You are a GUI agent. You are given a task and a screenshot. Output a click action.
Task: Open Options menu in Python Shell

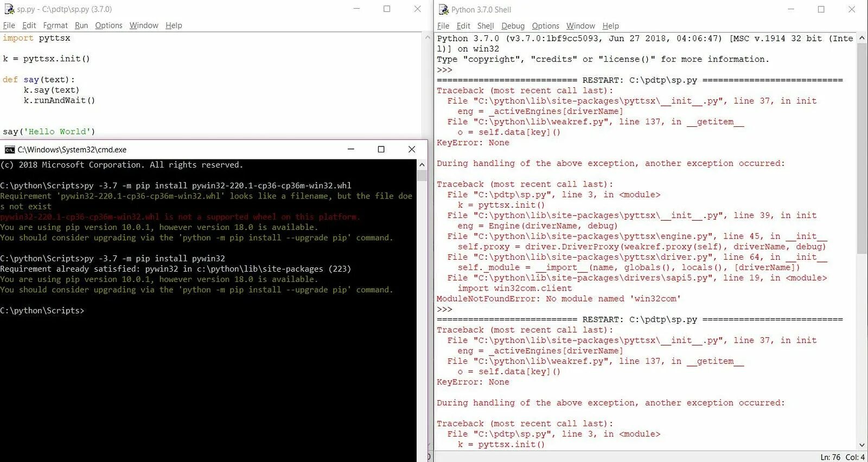point(545,26)
